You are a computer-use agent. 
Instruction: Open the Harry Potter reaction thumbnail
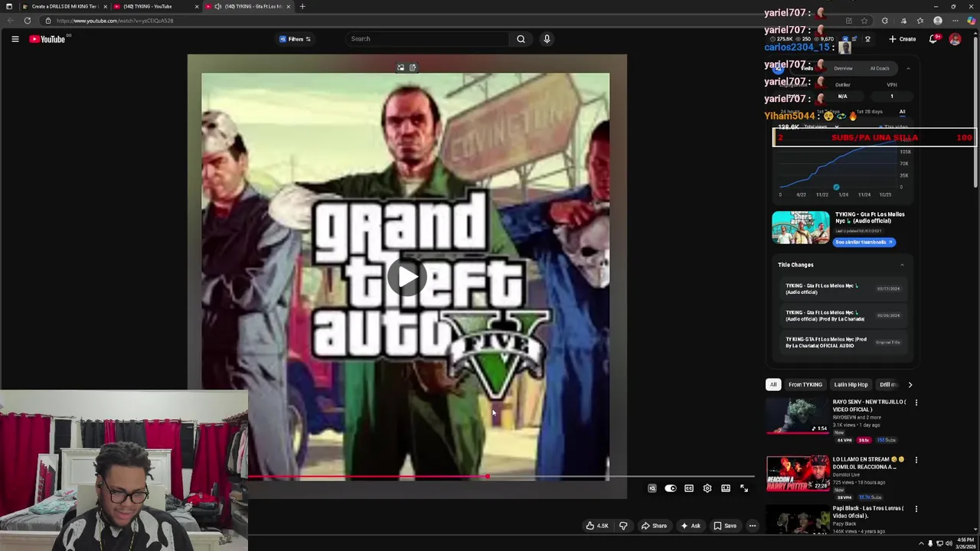tap(798, 474)
